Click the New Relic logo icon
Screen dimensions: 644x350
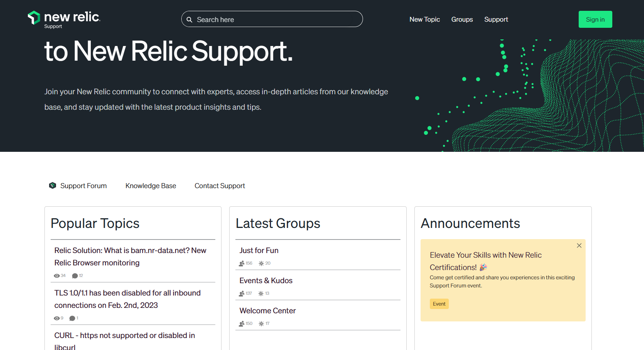[34, 17]
